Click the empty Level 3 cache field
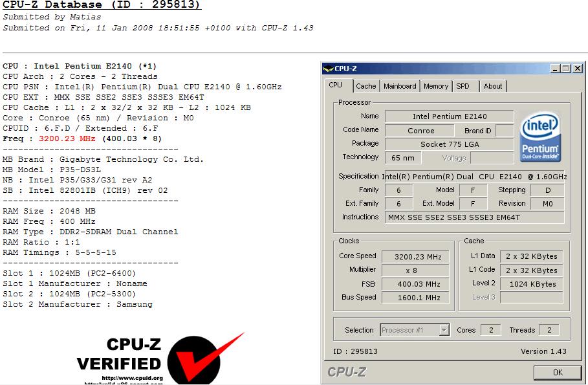Image resolution: width=588 pixels, height=385 pixels. coord(531,298)
